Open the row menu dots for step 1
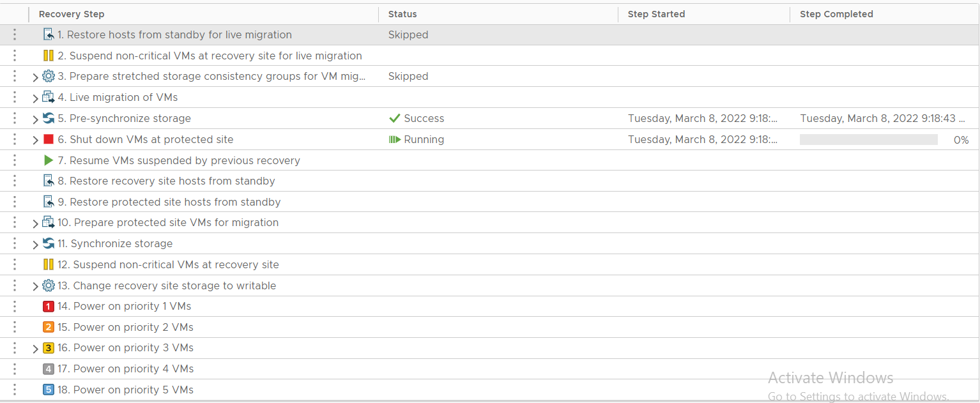The height and width of the screenshot is (403, 980). [x=15, y=34]
